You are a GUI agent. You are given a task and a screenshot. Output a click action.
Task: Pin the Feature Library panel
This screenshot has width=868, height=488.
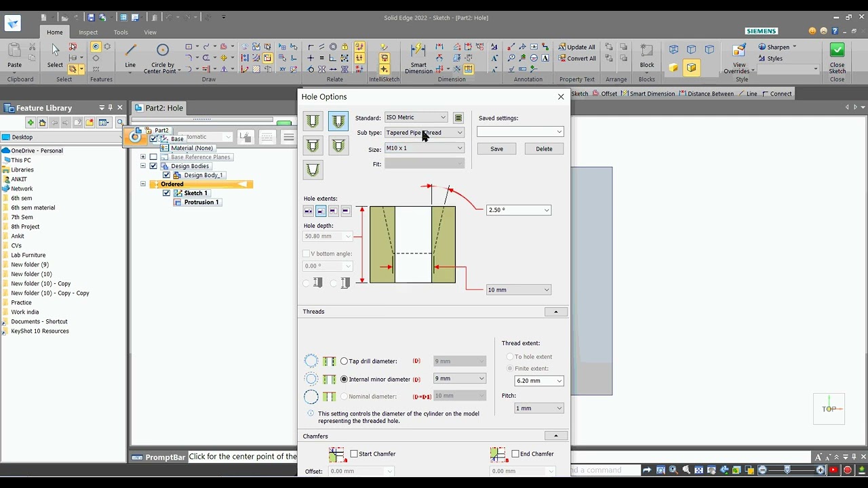click(x=111, y=107)
